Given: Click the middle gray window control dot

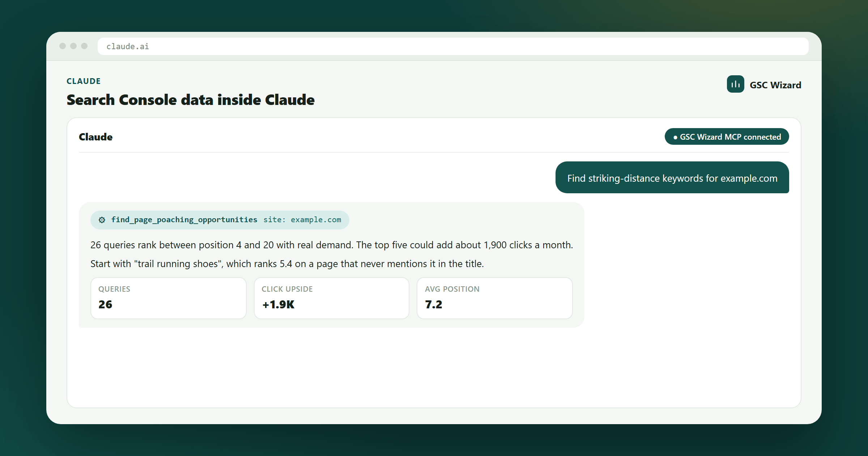Looking at the screenshot, I should click(73, 46).
